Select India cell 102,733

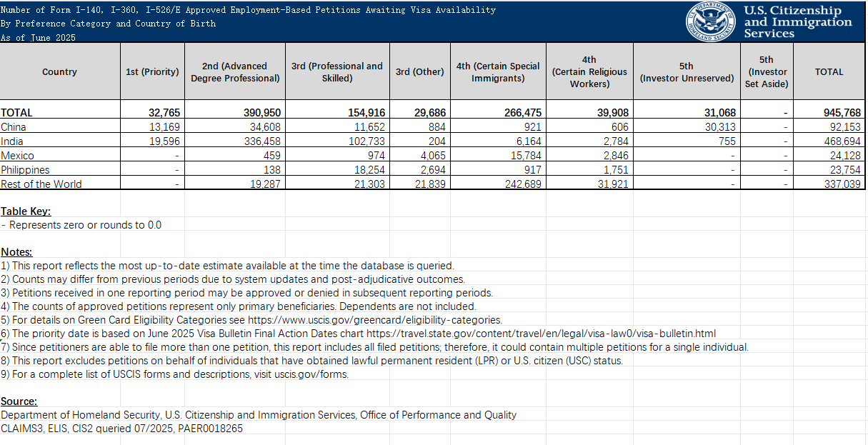click(x=337, y=141)
